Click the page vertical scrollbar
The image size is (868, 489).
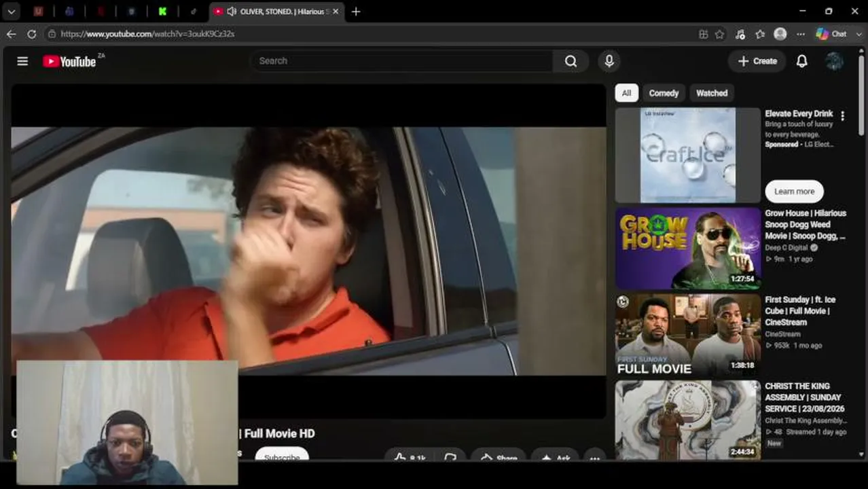(861, 95)
